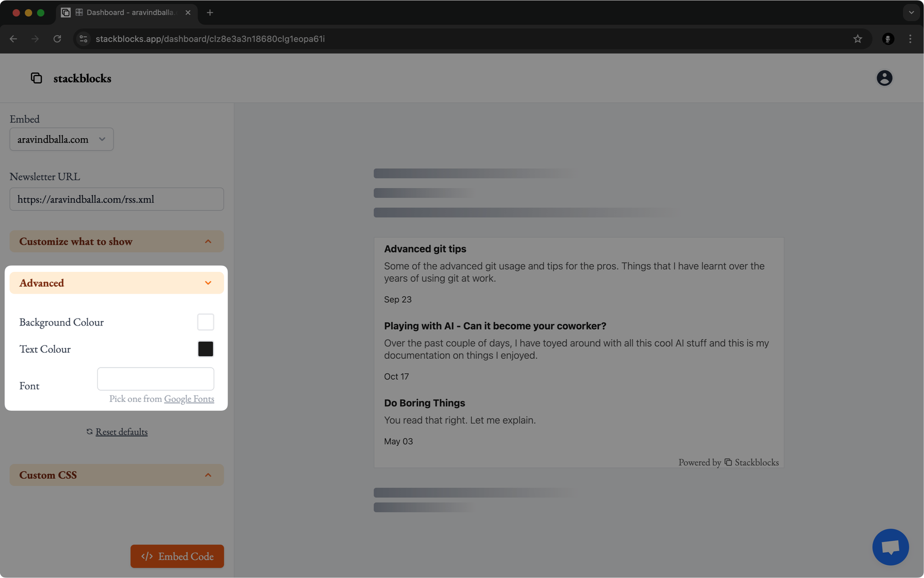Click the Background Colour label
The image size is (924, 578).
(x=61, y=322)
